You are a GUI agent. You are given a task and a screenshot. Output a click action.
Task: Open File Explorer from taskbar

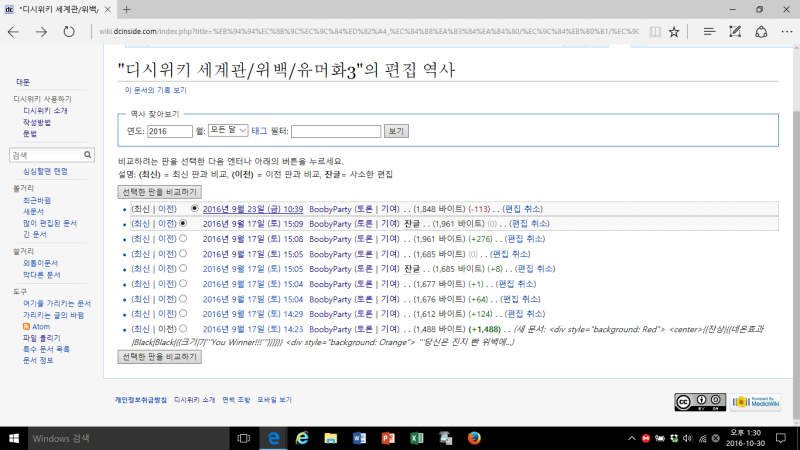click(331, 438)
